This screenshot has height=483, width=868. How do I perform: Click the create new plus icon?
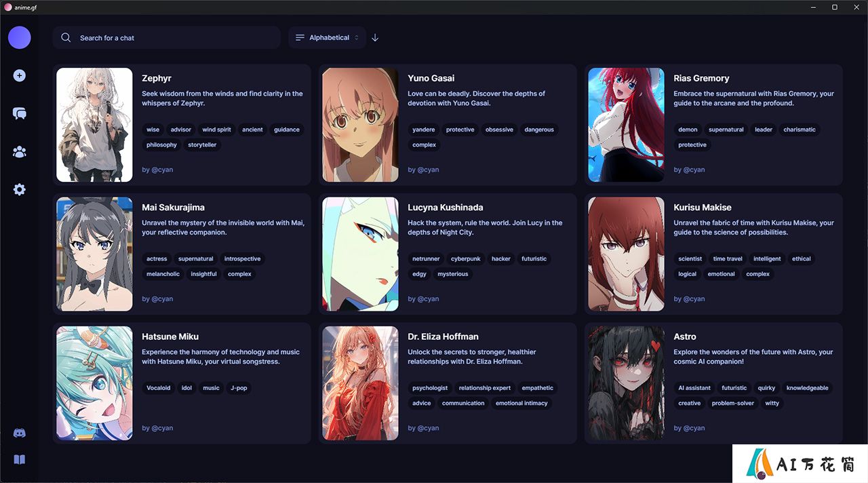pos(20,75)
